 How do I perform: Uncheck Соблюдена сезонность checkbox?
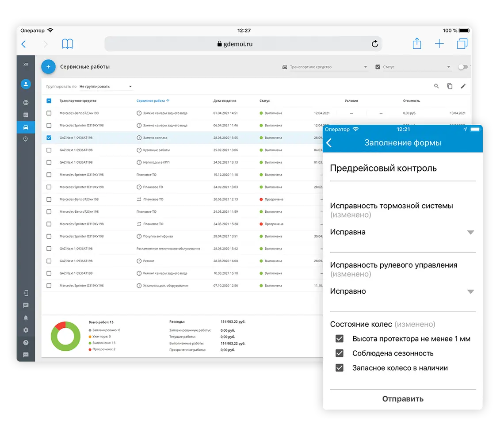click(340, 353)
